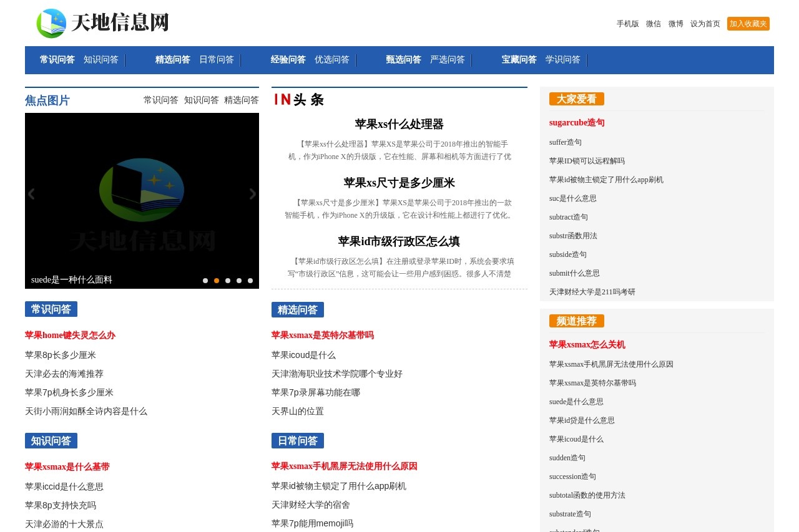Open the 微信 link in header
This screenshot has height=532, width=799.
point(654,24)
